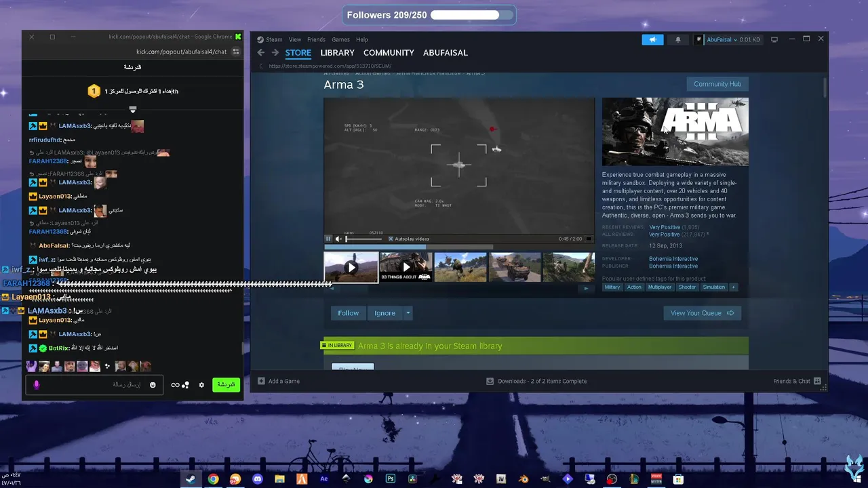
Task: Select the Simulation tag
Action: [713, 287]
